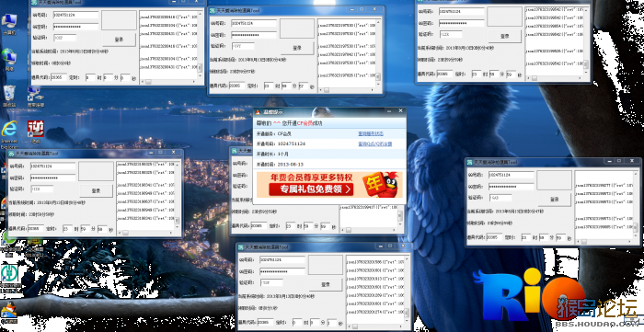Click the 登录 button in the top-left Tool window
This screenshot has width=644, height=332.
click(119, 40)
